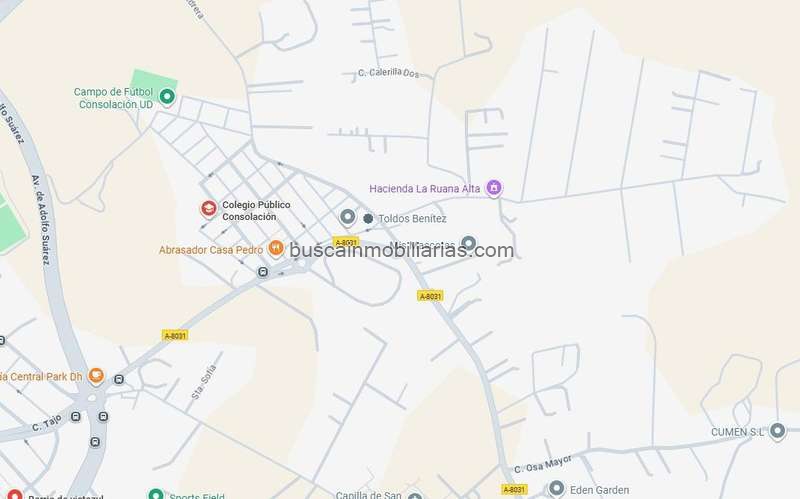Click the bus stop right of Central Park cafe
The height and width of the screenshot is (499, 800).
119,379
